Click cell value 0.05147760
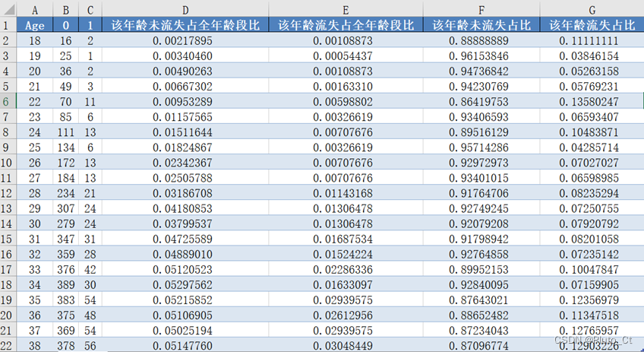This screenshot has height=352, width=644. [185, 345]
